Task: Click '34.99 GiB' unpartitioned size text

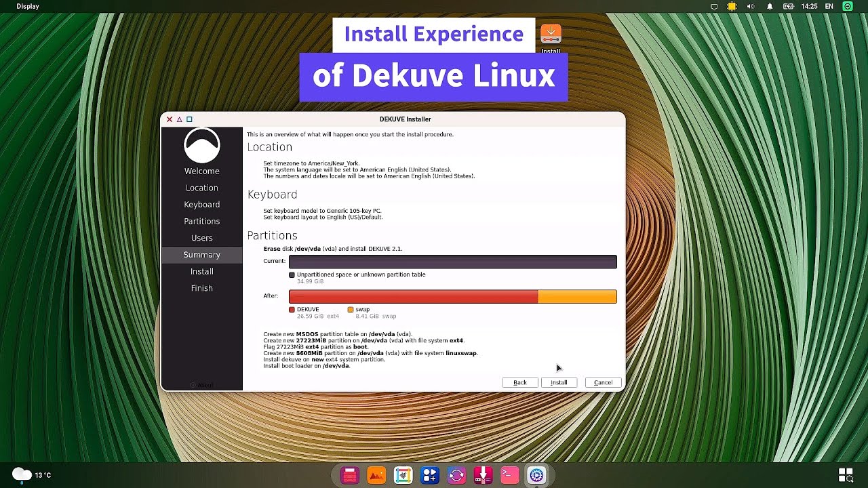Action: (310, 281)
